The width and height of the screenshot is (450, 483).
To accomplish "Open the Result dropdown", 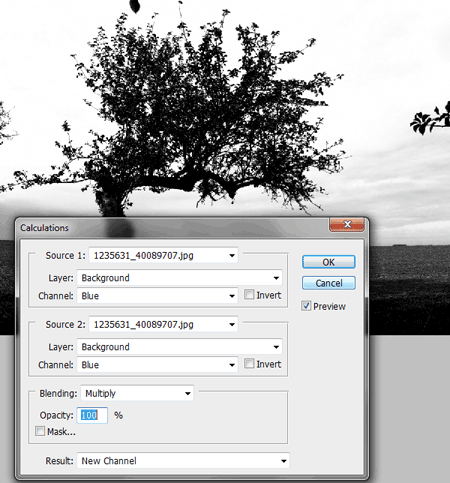I will point(183,461).
